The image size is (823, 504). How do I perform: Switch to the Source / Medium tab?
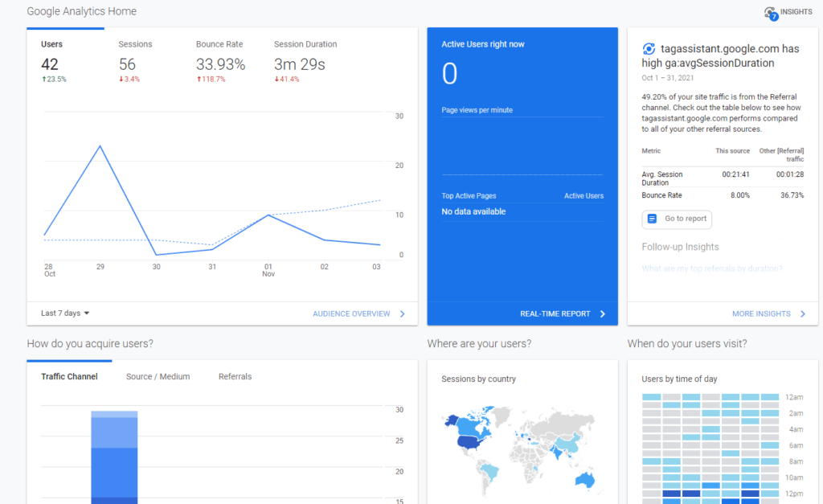158,377
